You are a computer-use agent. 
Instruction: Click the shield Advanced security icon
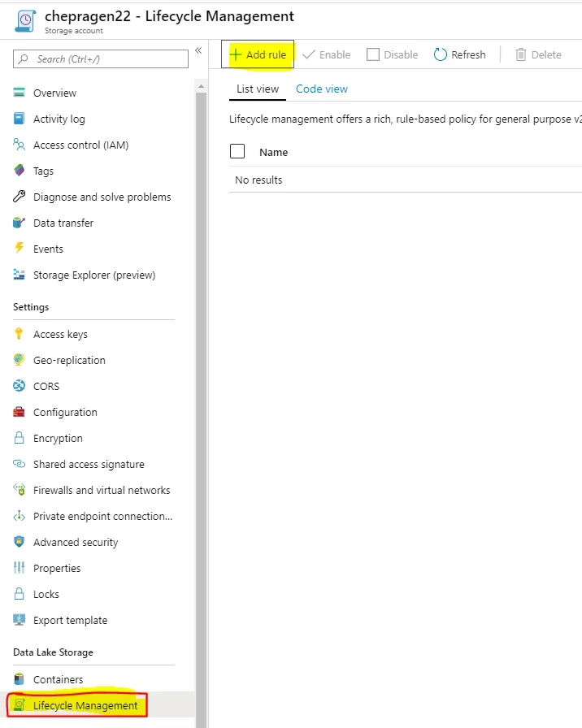click(x=19, y=541)
